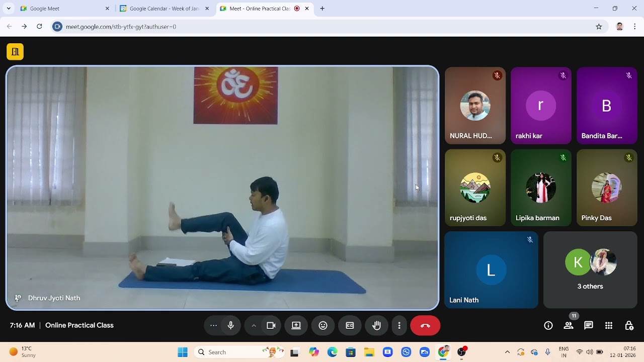Open the activities grid icon

click(x=609, y=325)
